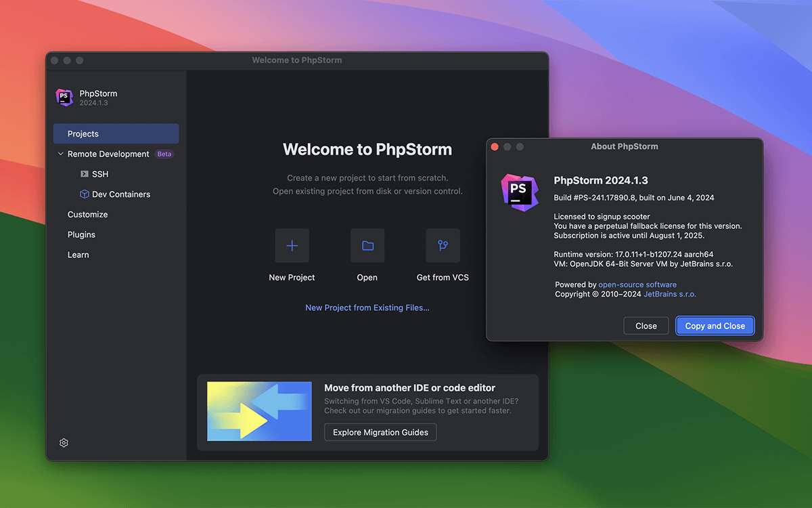Click the Close button in About dialog
The image size is (812, 508).
pyautogui.click(x=646, y=326)
